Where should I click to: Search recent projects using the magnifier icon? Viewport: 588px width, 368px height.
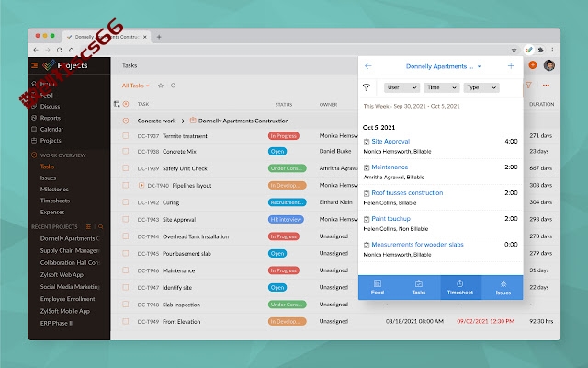coord(100,227)
